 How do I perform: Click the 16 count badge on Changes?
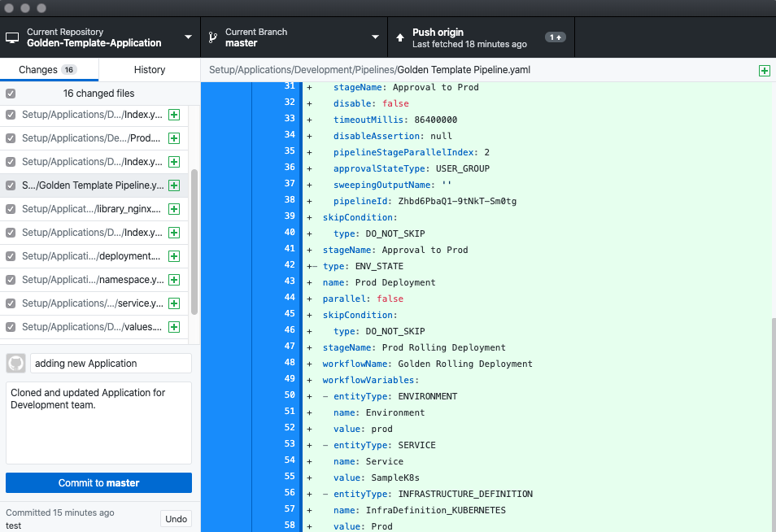click(69, 70)
